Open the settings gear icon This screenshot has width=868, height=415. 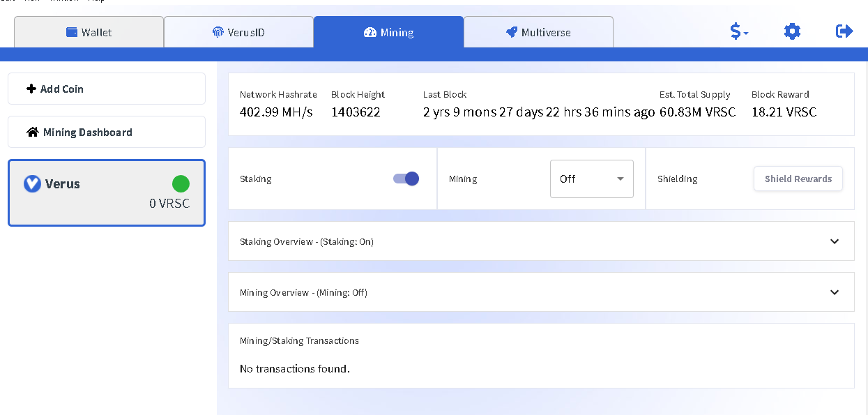click(791, 31)
